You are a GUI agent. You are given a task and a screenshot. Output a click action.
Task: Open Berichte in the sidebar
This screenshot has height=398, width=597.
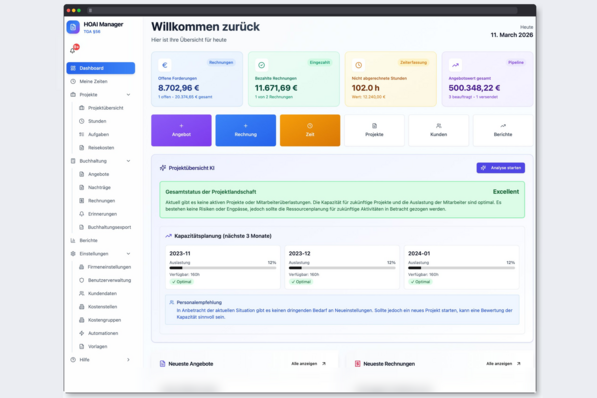tap(101, 240)
